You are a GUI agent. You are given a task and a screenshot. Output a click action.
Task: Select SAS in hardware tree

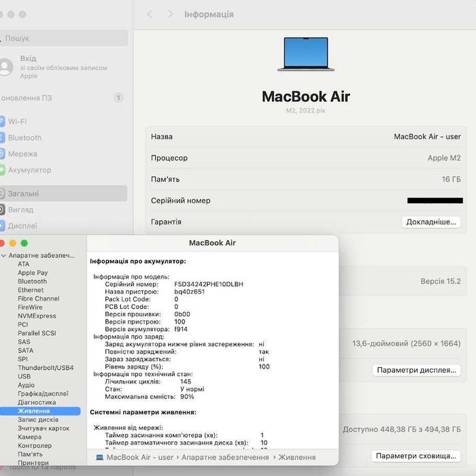point(24,342)
